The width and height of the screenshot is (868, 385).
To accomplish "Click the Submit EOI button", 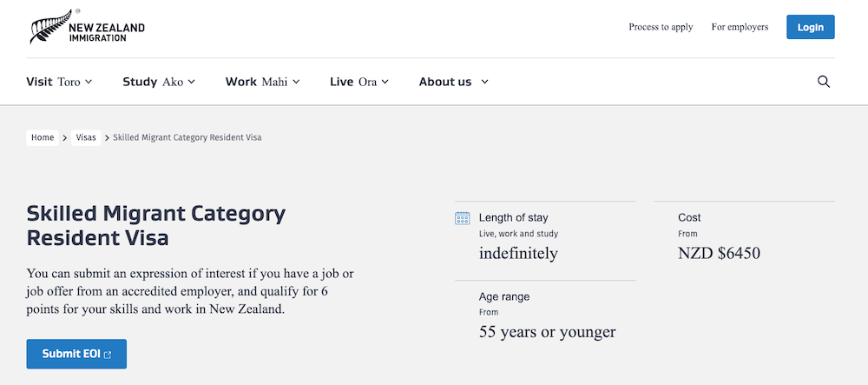I will (x=76, y=354).
